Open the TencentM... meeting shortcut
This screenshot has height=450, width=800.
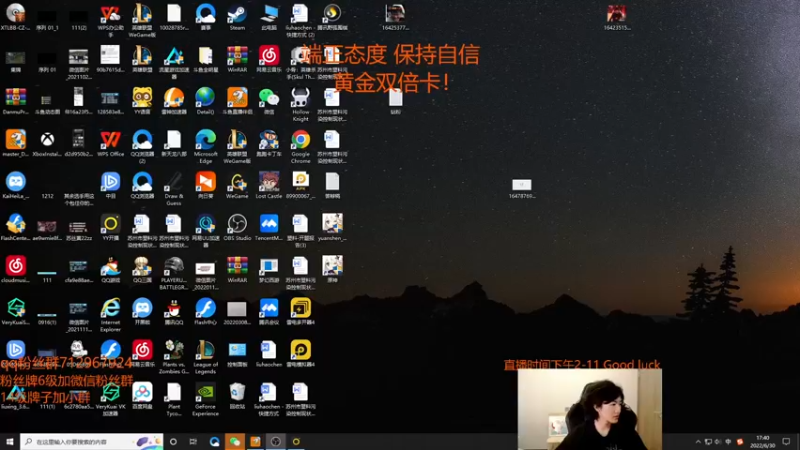coord(269,228)
